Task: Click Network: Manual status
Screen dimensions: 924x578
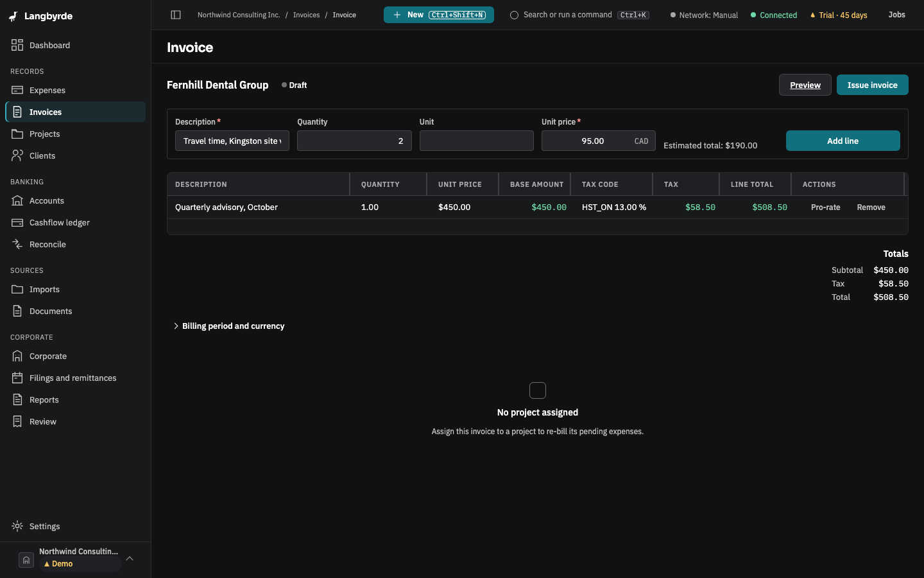Action: [x=704, y=15]
